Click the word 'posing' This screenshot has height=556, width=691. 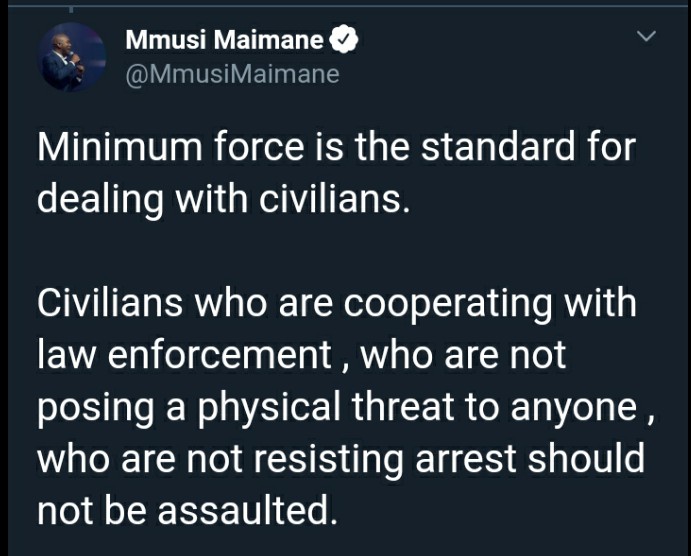pos(96,409)
